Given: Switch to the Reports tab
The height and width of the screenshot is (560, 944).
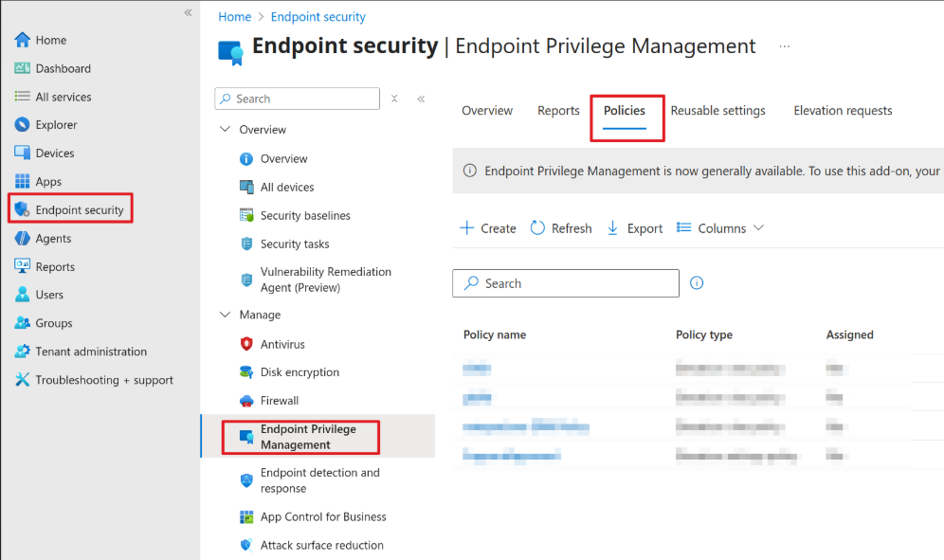Looking at the screenshot, I should pyautogui.click(x=558, y=110).
